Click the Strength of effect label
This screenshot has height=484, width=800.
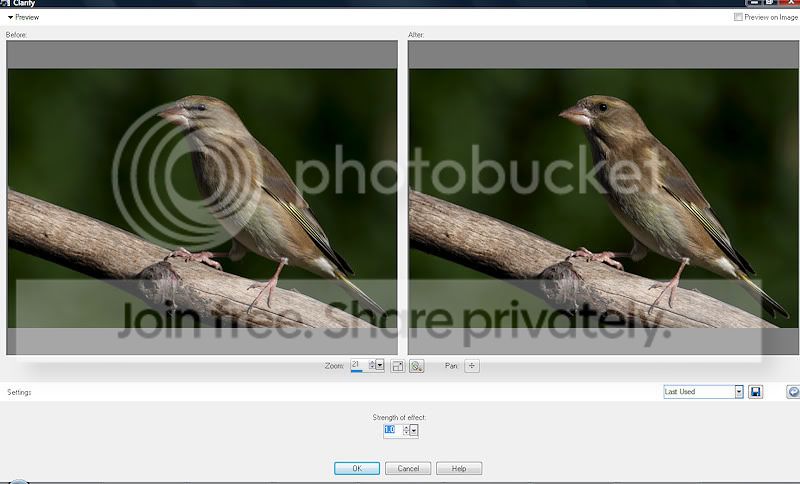[x=399, y=417]
